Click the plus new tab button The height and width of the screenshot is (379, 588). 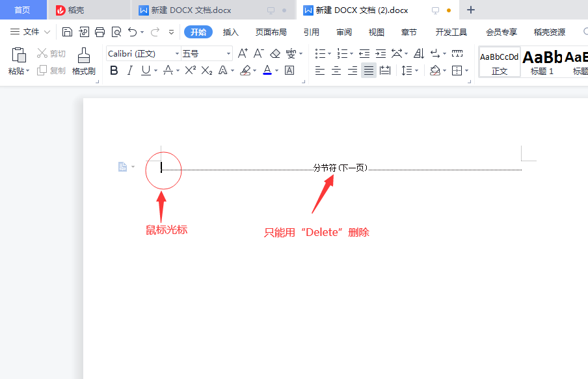pos(471,10)
